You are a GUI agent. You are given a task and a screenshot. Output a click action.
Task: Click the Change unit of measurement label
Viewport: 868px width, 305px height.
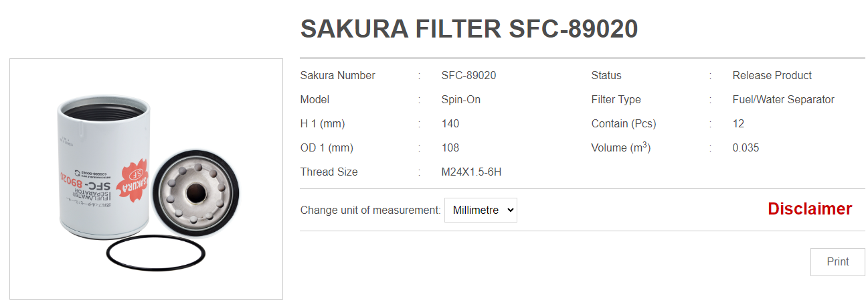[x=370, y=210]
